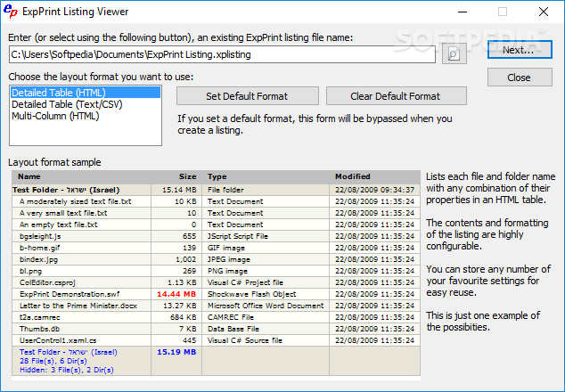The image size is (565, 392).
Task: Click 'UserControl1.xaml.cs' file name
Action: [58, 340]
